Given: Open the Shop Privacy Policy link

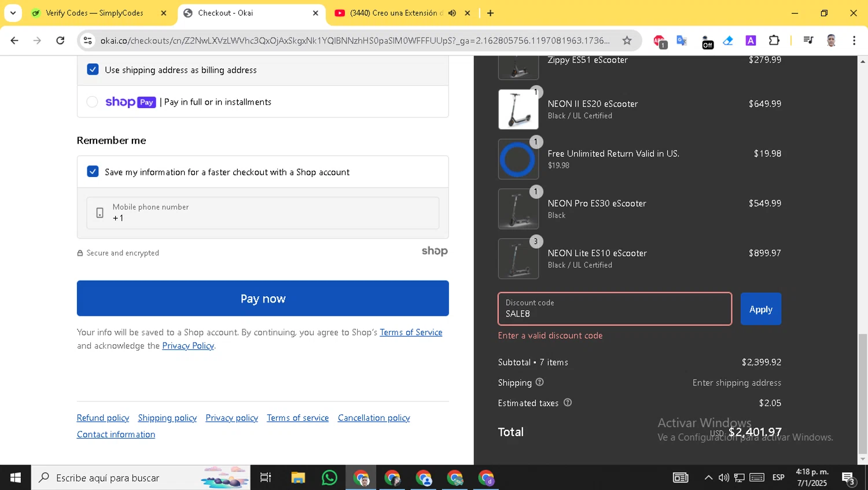Looking at the screenshot, I should tap(188, 345).
